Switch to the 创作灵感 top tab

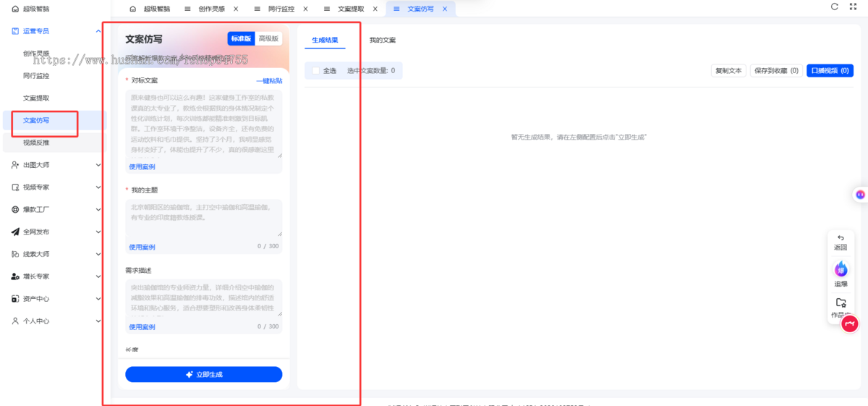[213, 9]
